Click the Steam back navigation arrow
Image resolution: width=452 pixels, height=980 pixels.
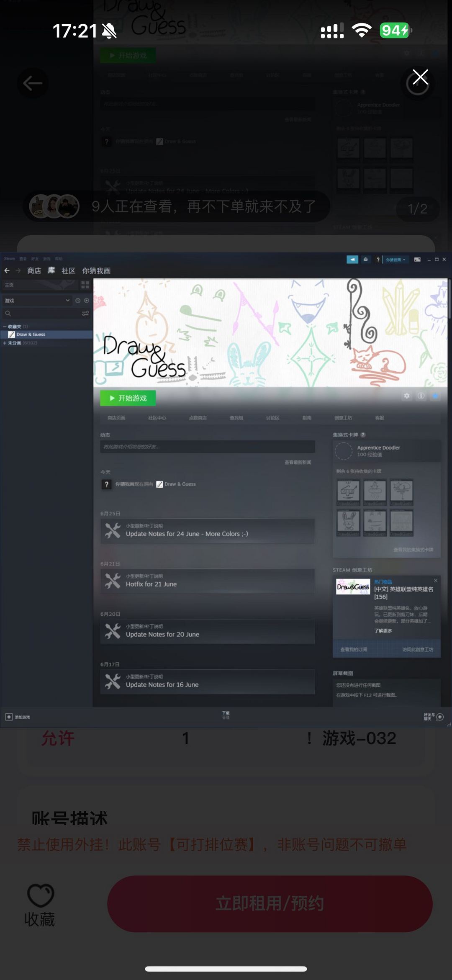coord(7,271)
